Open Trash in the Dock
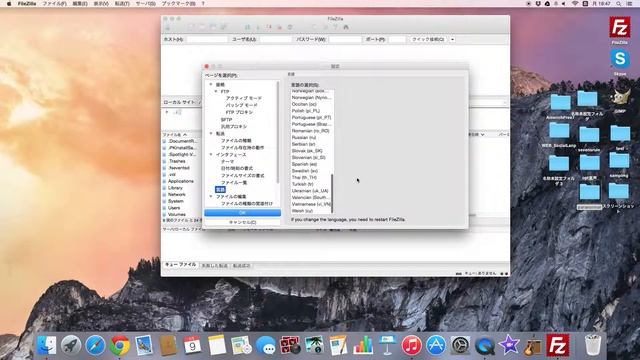640x360 pixels. click(x=592, y=345)
